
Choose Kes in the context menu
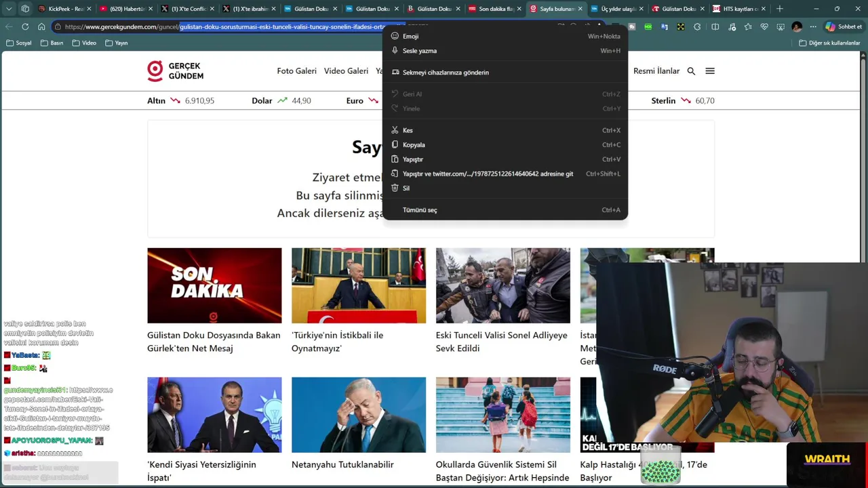pos(505,130)
